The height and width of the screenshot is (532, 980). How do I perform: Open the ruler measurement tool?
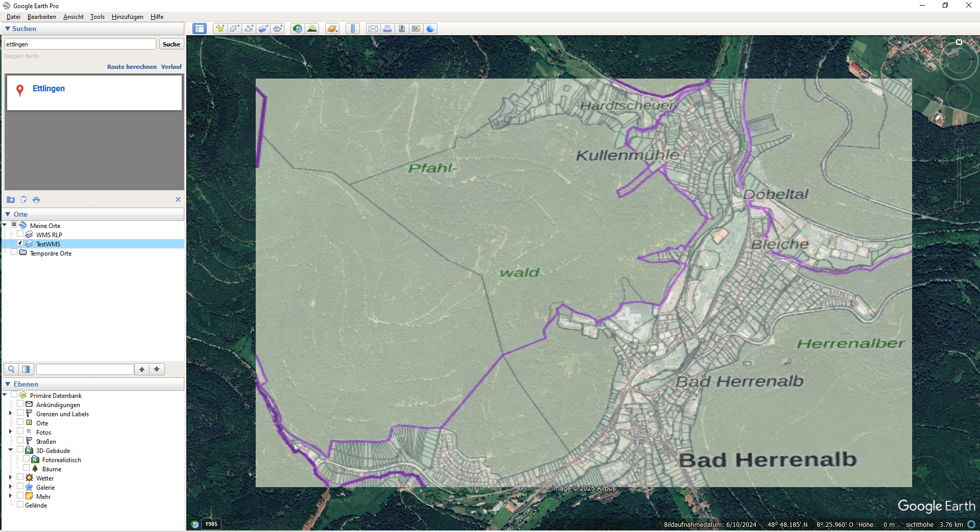coord(353,29)
